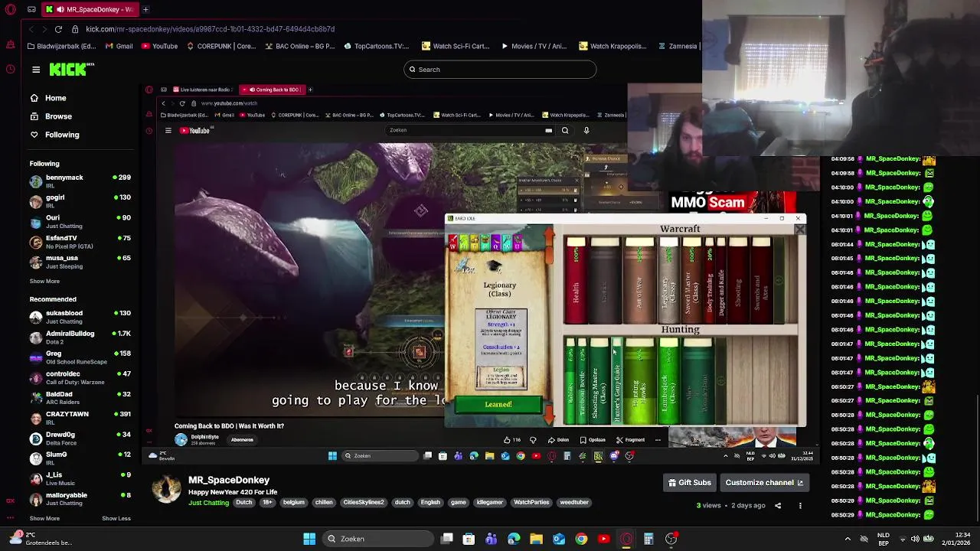Open bennymack's channel from Following
Screen dimensions: 980x551
tap(80, 181)
